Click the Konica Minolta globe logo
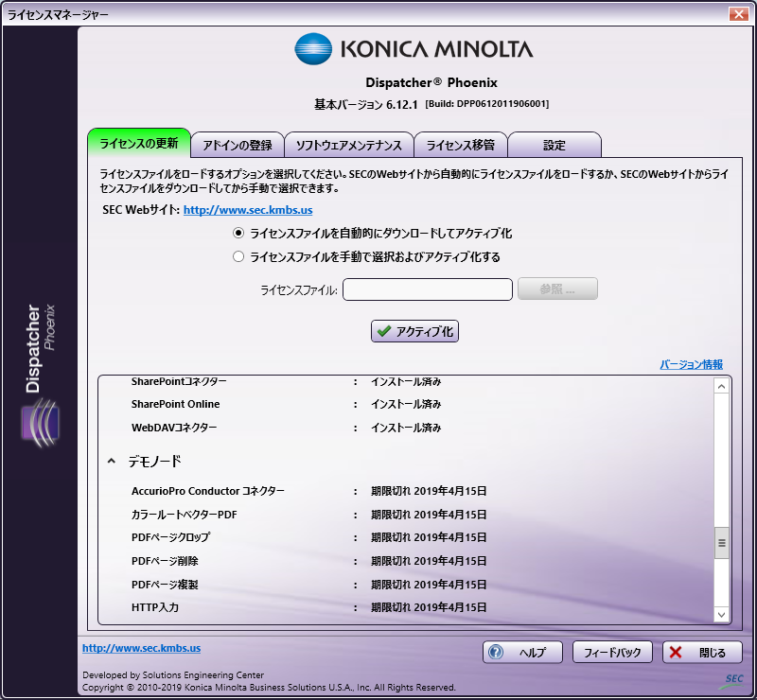 [313, 49]
